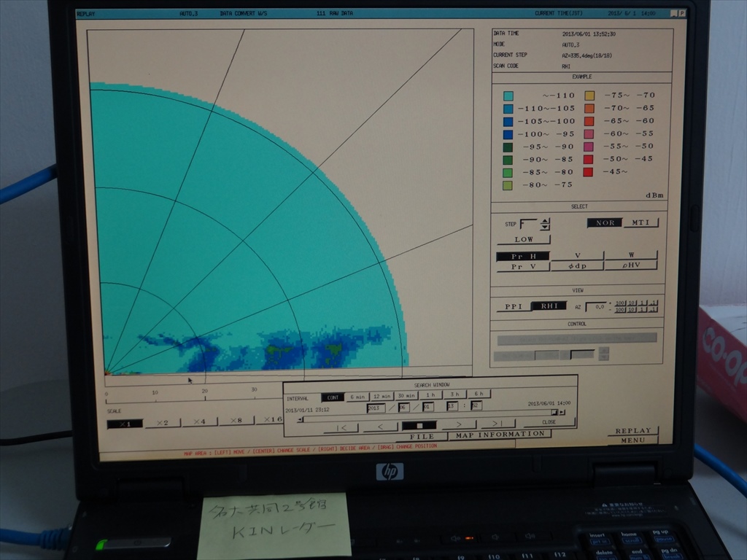The image size is (747, 560).
Task: Open MAP INFORMATION
Action: pyautogui.click(x=500, y=434)
